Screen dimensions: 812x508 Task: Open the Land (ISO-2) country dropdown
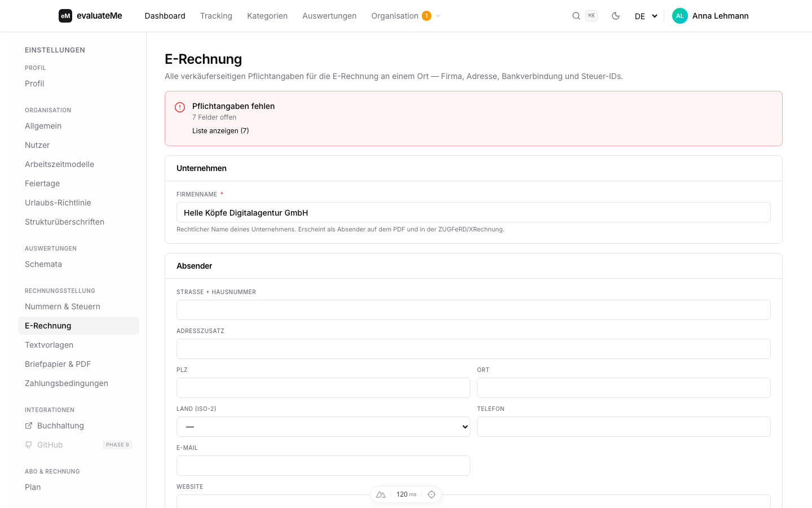click(x=323, y=427)
